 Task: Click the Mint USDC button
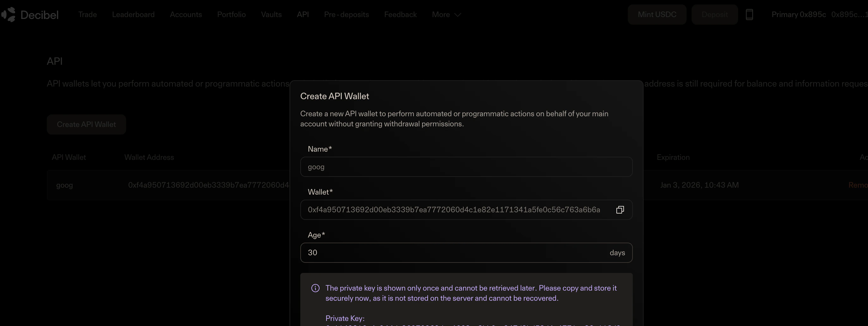(657, 15)
